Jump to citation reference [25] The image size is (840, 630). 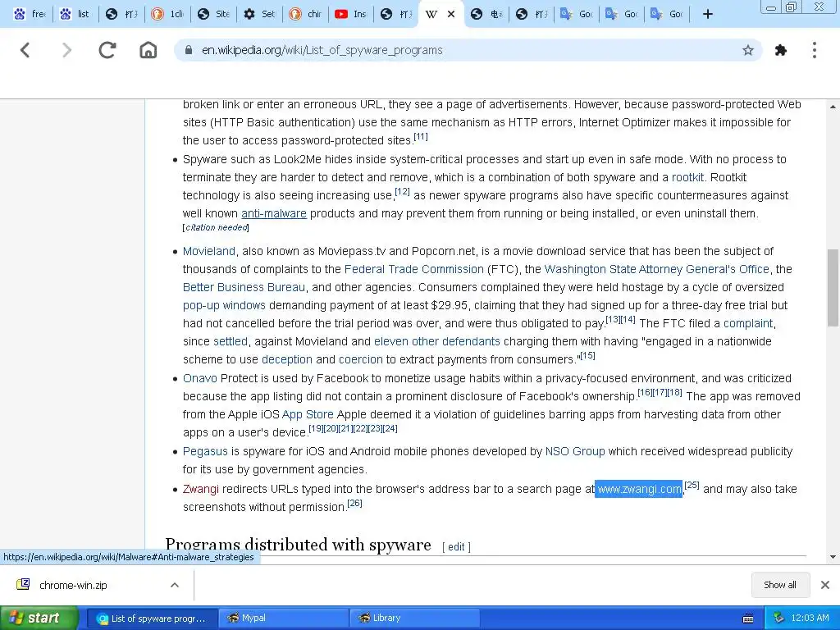pos(692,485)
